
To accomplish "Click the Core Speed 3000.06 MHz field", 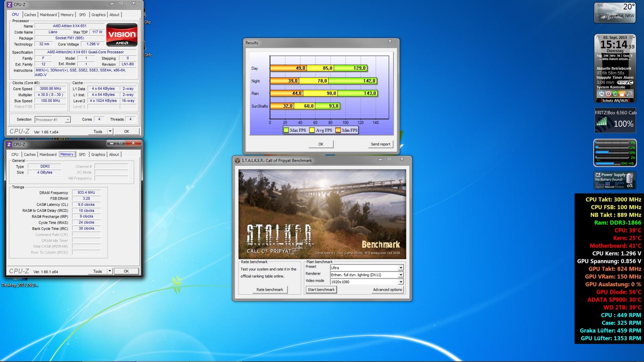I will tap(51, 89).
